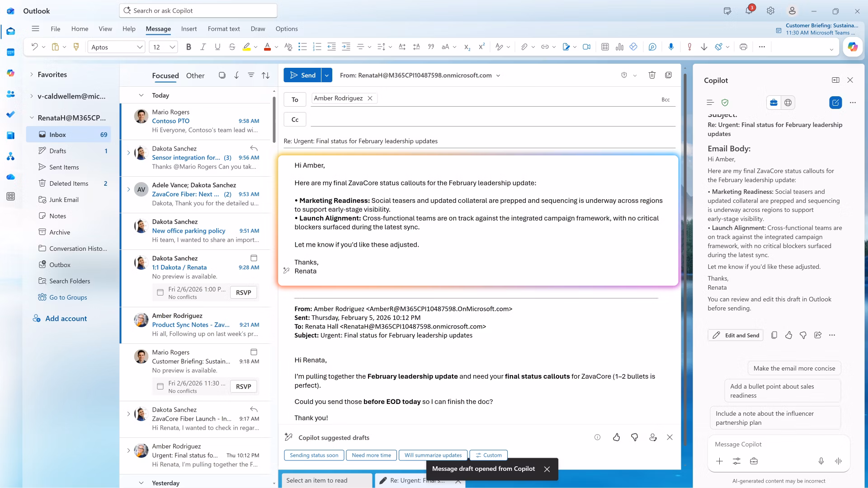Viewport: 868px width, 488px height.
Task: Open the notifications bell with badge
Action: (x=749, y=11)
